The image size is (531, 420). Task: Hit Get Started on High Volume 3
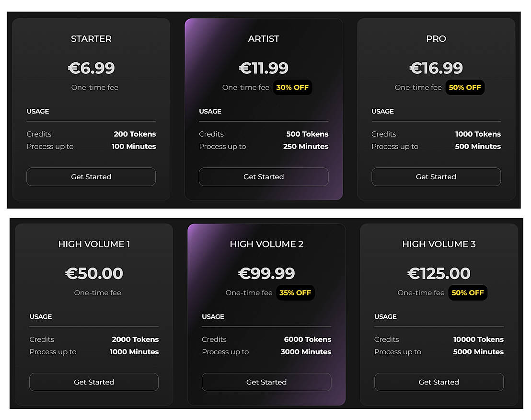tap(439, 382)
